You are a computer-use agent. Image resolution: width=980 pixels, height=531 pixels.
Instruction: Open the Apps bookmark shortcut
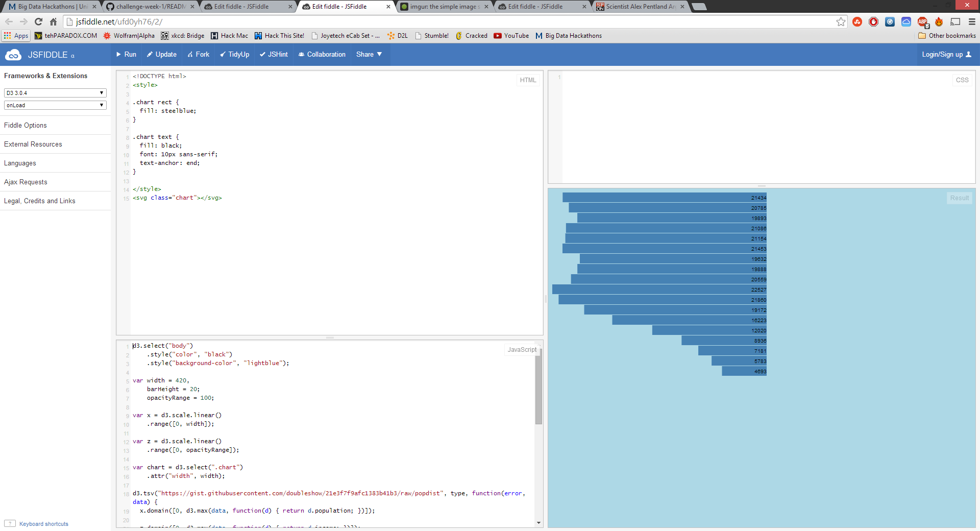[x=16, y=36]
